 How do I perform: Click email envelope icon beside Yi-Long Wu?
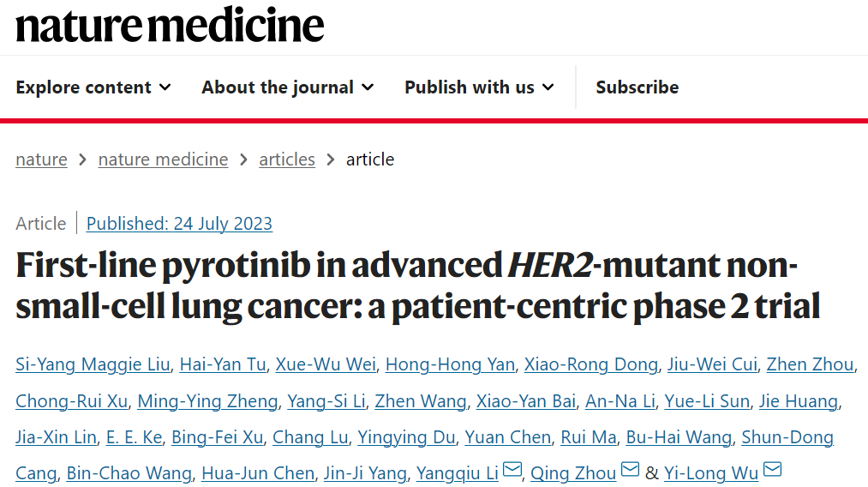(x=771, y=471)
